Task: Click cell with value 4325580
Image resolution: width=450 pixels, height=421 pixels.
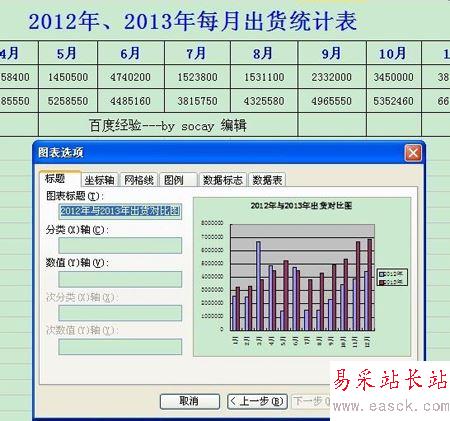Action: click(x=264, y=101)
